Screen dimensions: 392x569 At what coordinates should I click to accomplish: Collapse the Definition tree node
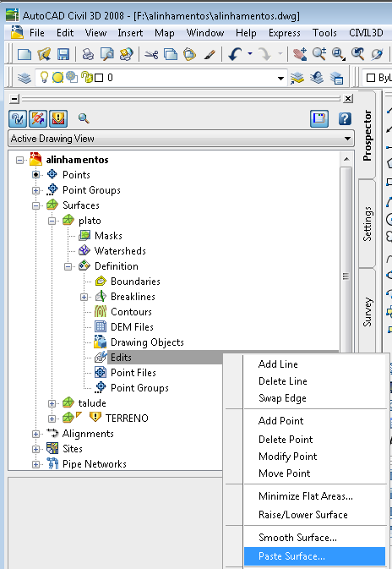click(68, 266)
